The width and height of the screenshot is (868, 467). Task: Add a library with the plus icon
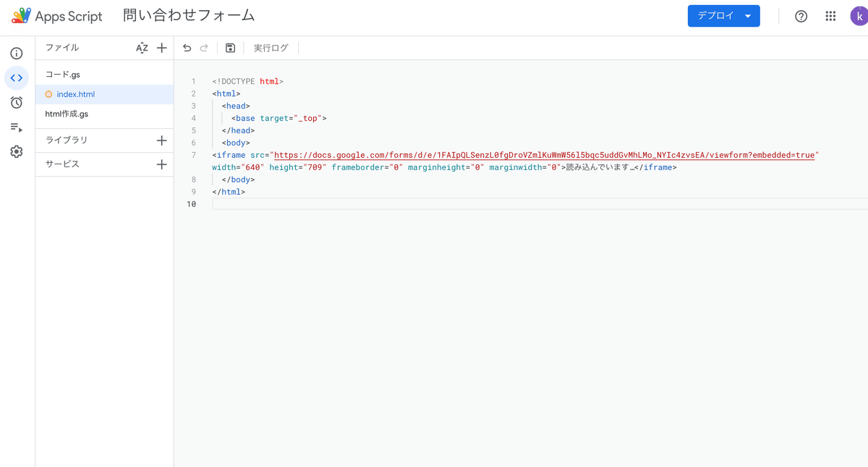162,140
